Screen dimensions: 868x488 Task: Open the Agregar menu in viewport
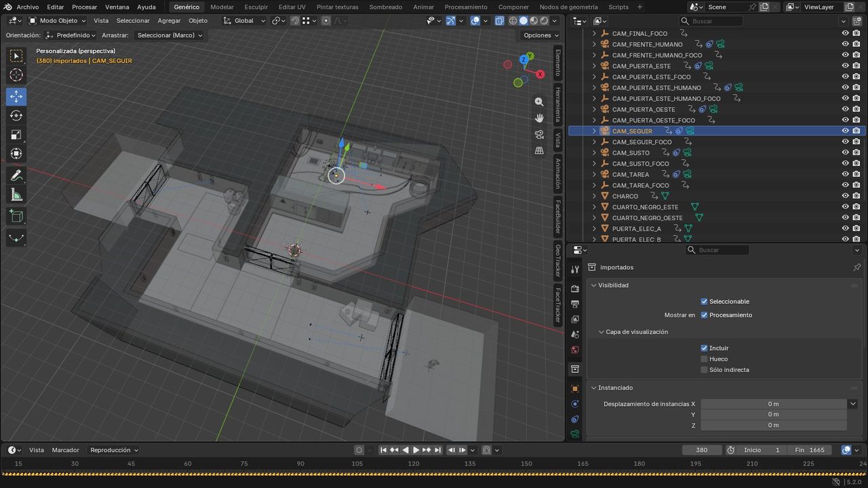click(169, 20)
